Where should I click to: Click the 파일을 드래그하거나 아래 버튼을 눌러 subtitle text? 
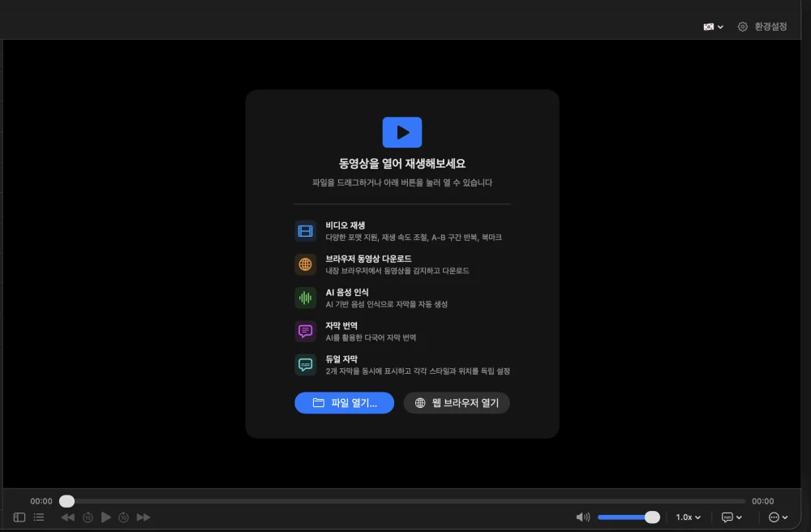pos(402,182)
